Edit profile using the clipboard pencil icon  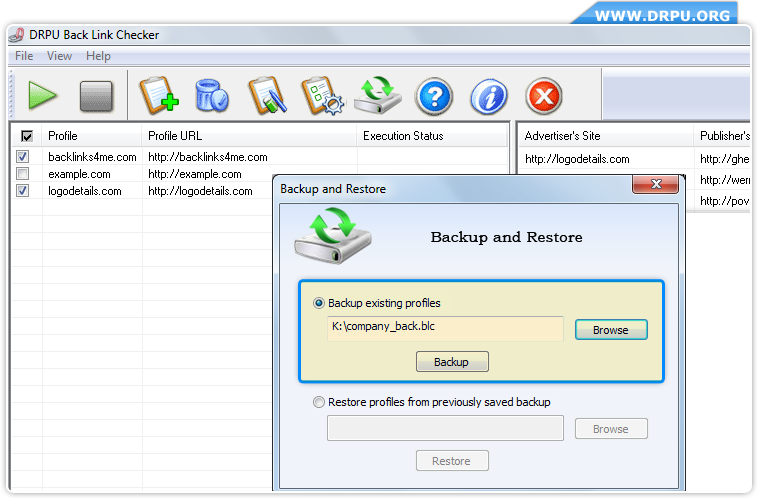click(x=267, y=95)
